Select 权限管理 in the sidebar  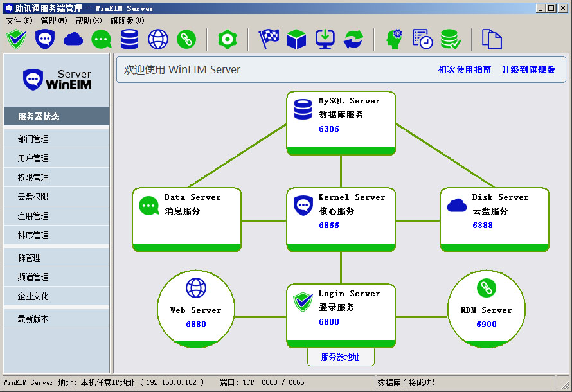(57, 177)
